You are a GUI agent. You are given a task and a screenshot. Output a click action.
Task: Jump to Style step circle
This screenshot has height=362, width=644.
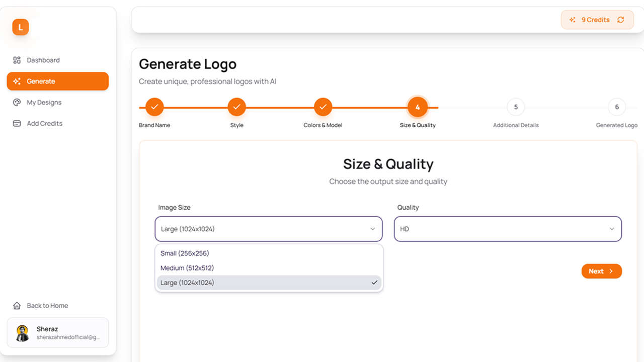(236, 107)
